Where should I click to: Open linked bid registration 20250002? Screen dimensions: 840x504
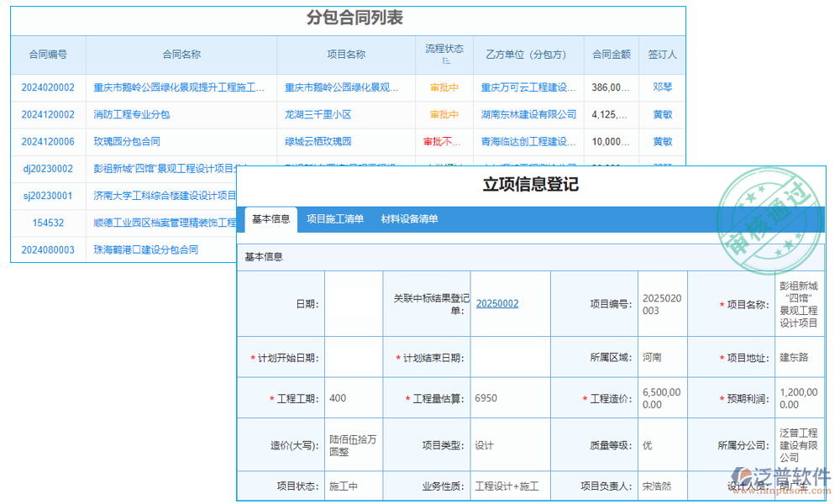(497, 303)
